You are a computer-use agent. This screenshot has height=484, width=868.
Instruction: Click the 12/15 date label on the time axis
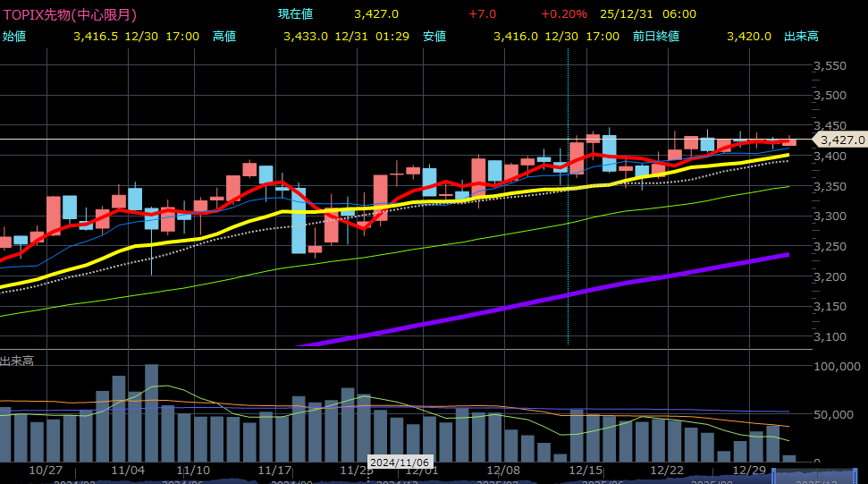tap(586, 470)
